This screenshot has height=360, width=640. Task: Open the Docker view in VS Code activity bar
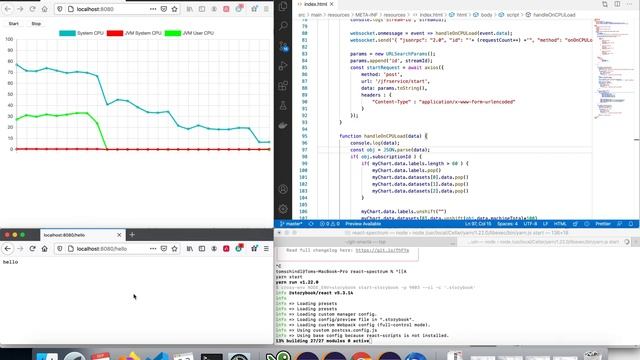pos(283,126)
